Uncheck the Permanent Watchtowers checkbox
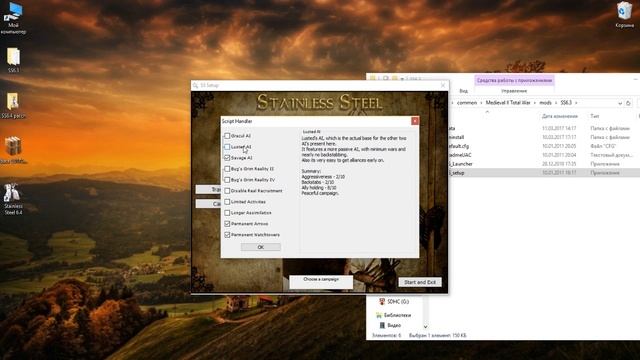Viewport: 640px width, 360px height. [x=227, y=235]
